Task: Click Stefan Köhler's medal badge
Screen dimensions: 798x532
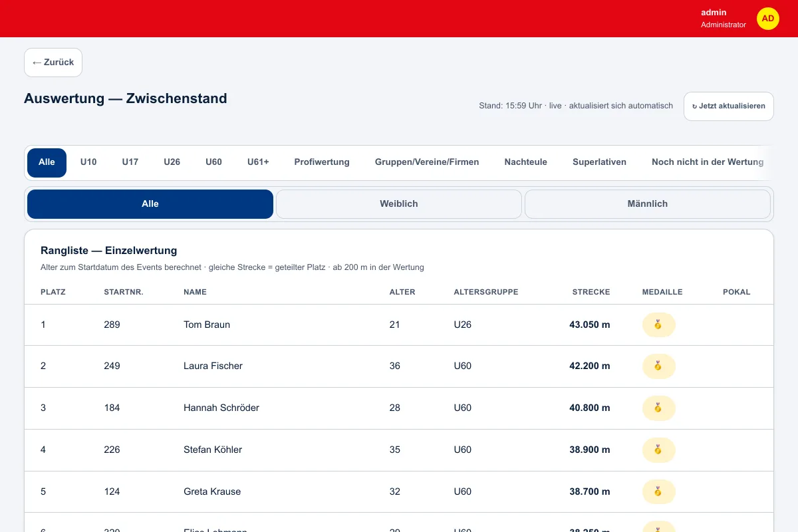Action: [x=658, y=450]
